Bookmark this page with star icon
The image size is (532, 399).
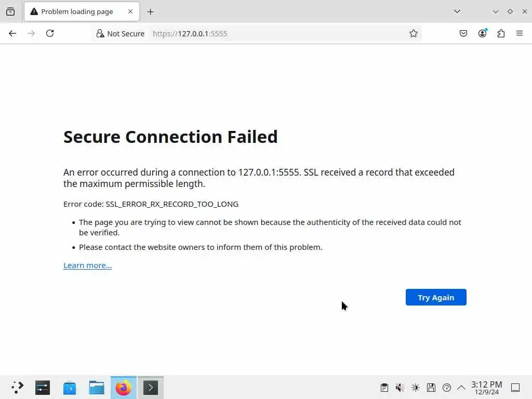click(x=414, y=33)
